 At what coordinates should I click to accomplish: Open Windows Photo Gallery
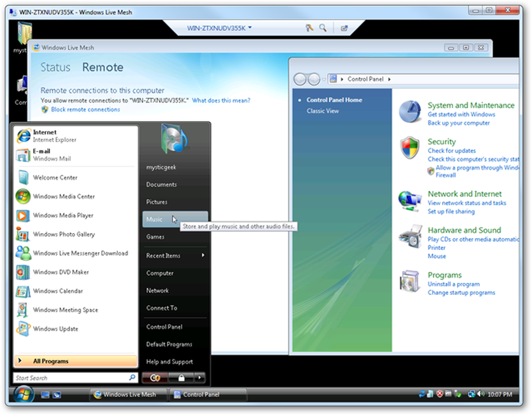click(76, 234)
